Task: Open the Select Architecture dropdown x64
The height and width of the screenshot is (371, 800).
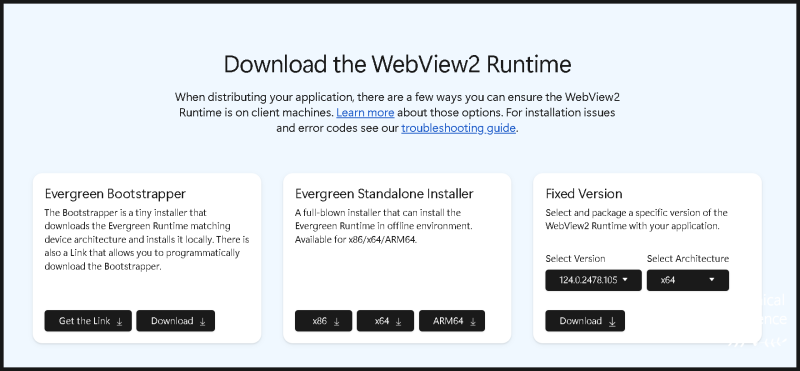Action: click(x=688, y=280)
